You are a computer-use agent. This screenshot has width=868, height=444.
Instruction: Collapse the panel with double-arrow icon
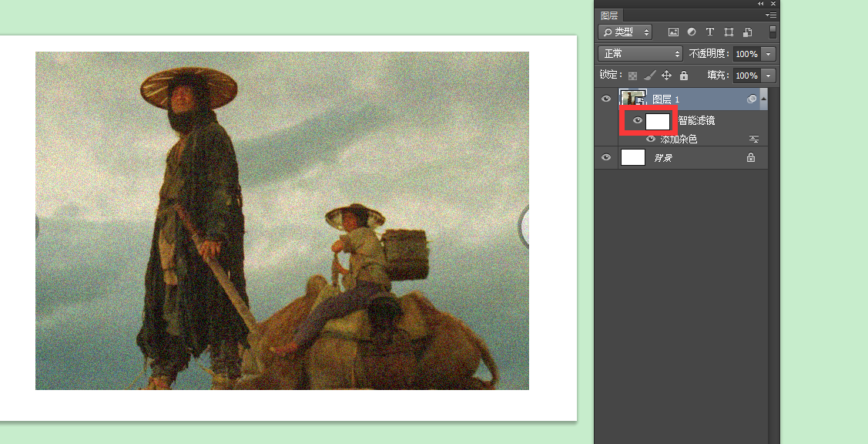pos(761,3)
